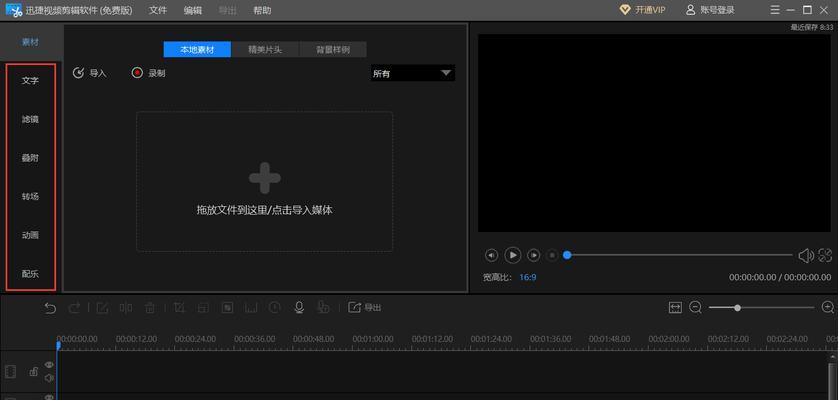Screen dimensions: 838x400
Task: Click the 拖放文件到这里 drop zone text
Action: (x=265, y=210)
